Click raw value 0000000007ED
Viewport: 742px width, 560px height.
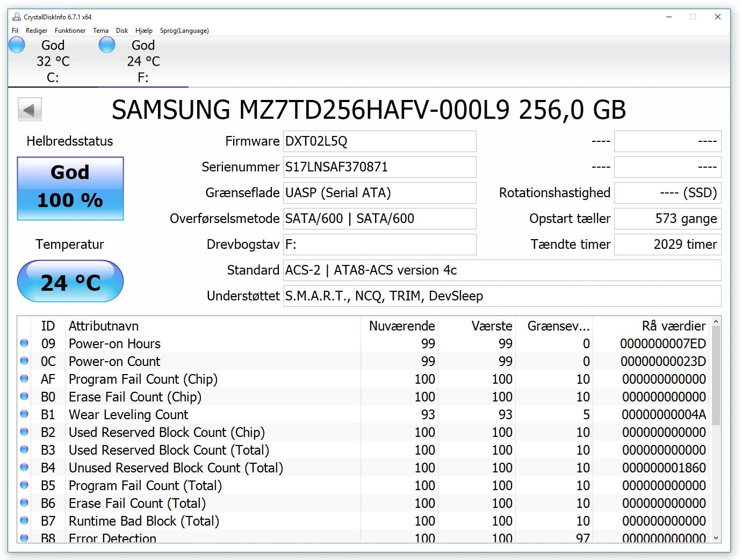pos(663,343)
